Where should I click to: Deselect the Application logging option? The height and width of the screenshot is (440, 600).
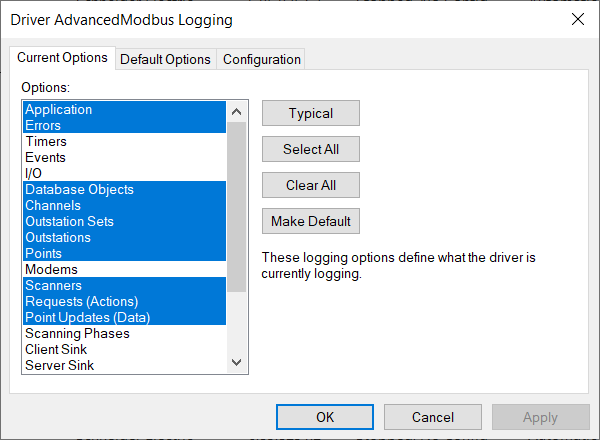click(58, 110)
